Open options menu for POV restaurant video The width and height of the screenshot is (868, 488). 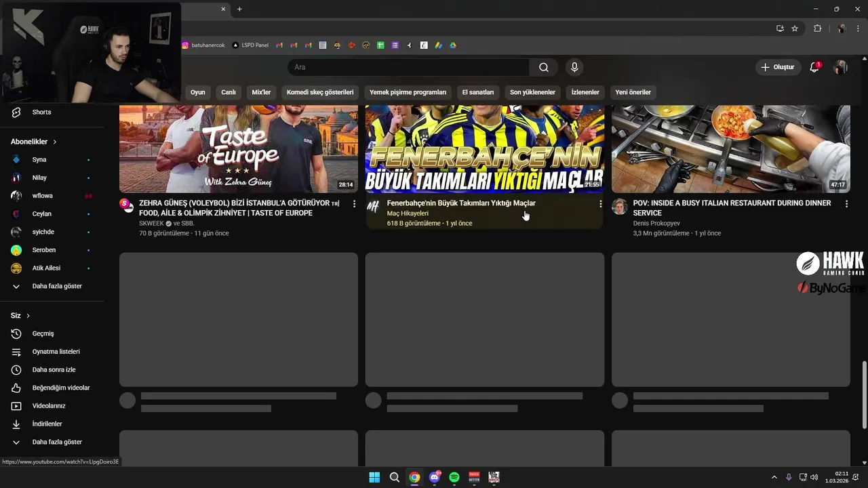tap(846, 204)
